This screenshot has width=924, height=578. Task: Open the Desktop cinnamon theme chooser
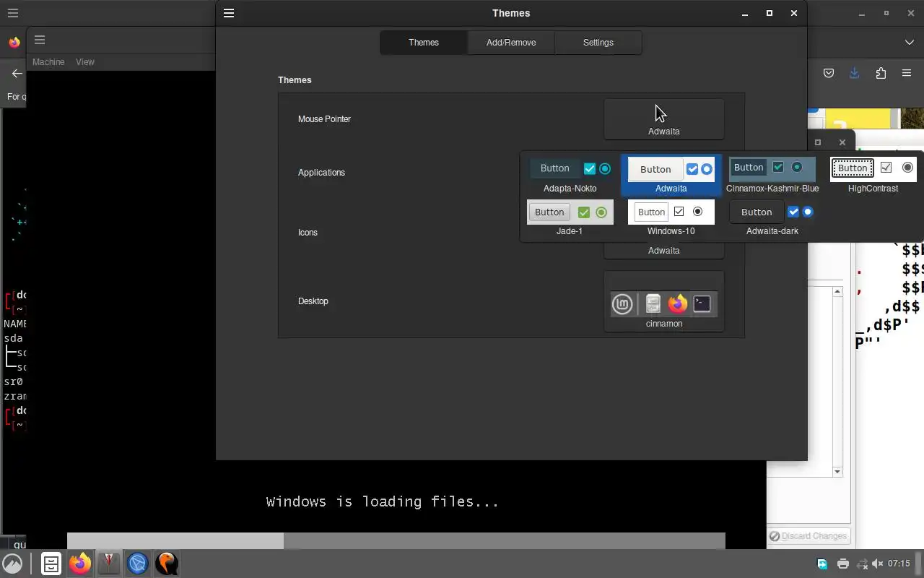pyautogui.click(x=664, y=302)
